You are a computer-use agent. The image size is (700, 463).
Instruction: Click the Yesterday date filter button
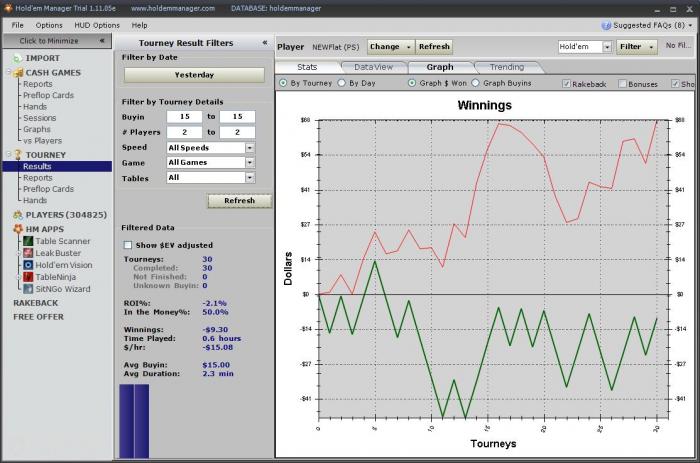tap(194, 75)
